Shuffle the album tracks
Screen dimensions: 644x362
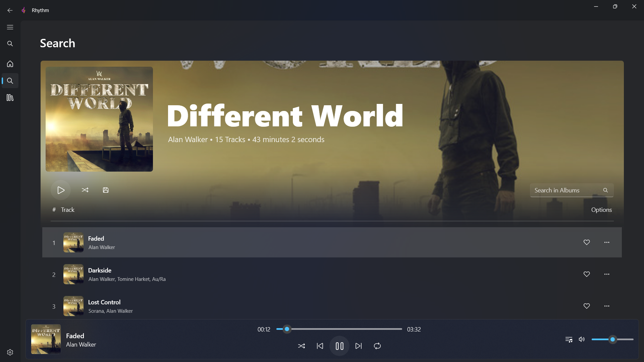(85, 190)
